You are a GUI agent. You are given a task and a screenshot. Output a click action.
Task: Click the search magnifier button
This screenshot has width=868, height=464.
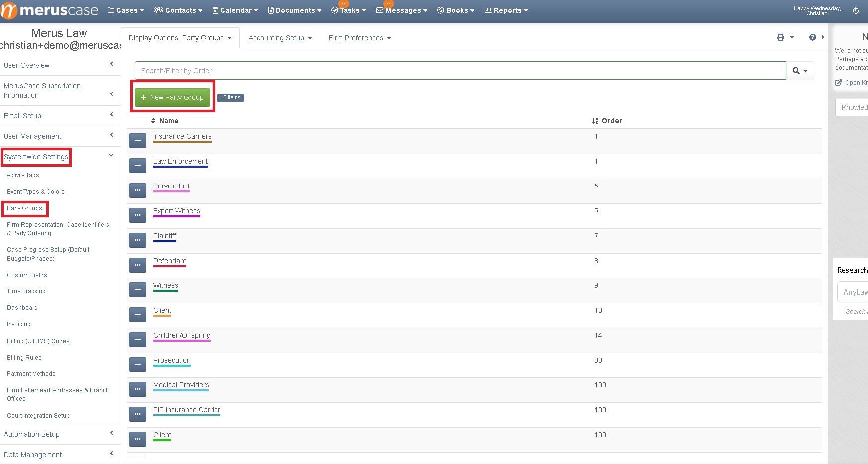pyautogui.click(x=800, y=71)
